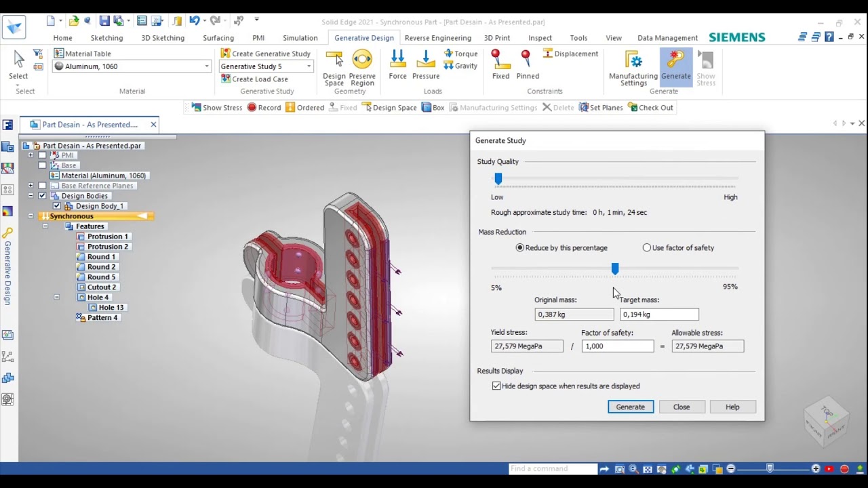Open the Home ribbon tab
This screenshot has height=488, width=868.
pyautogui.click(x=62, y=38)
